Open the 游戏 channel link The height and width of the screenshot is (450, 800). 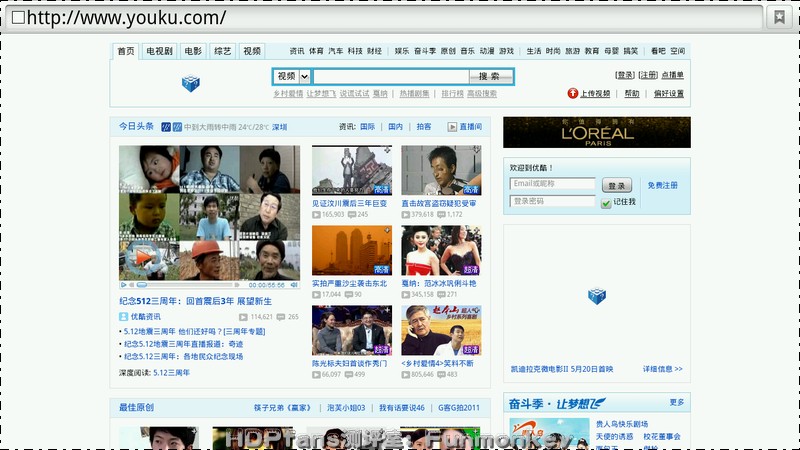tap(507, 51)
